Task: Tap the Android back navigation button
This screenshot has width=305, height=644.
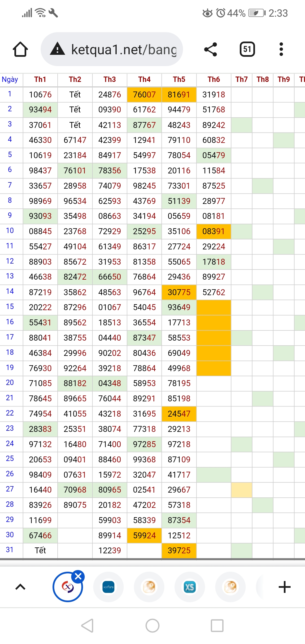Action: [x=87, y=626]
